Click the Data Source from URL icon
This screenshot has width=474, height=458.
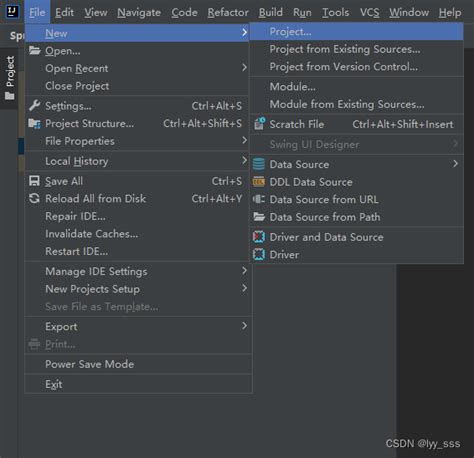tap(259, 199)
